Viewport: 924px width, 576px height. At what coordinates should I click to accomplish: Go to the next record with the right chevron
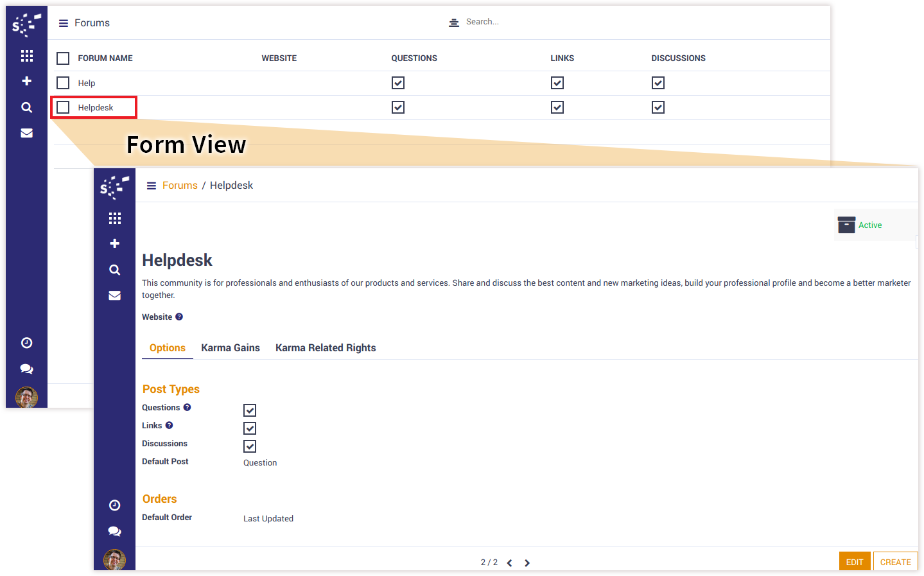point(527,563)
